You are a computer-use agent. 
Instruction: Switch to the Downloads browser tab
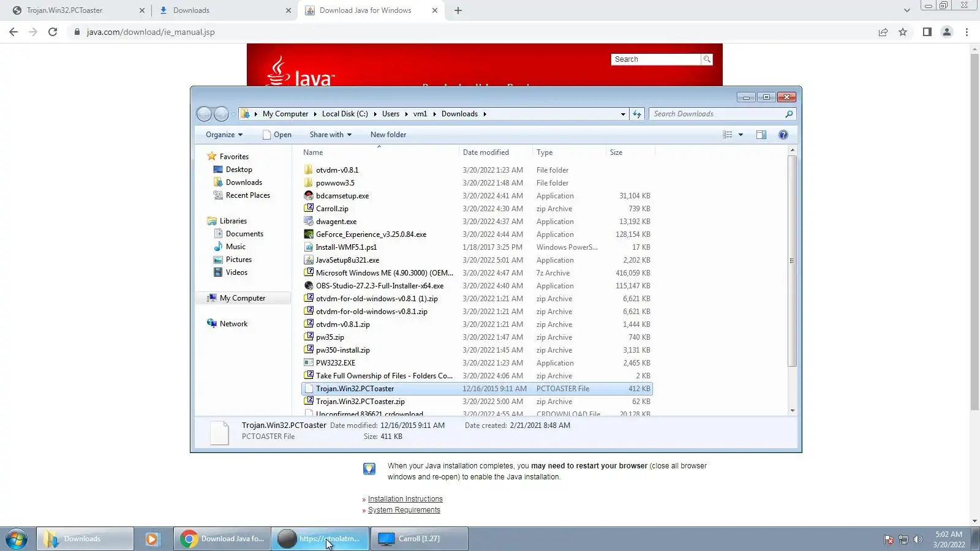[x=224, y=10]
